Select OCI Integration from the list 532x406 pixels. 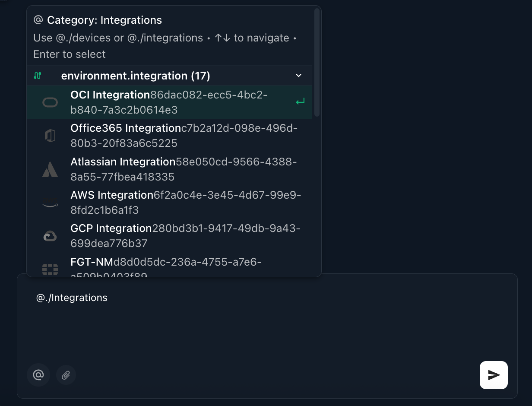tap(169, 102)
